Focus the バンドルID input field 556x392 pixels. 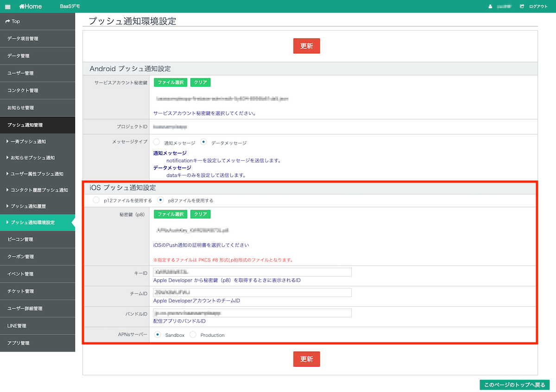pos(253,313)
